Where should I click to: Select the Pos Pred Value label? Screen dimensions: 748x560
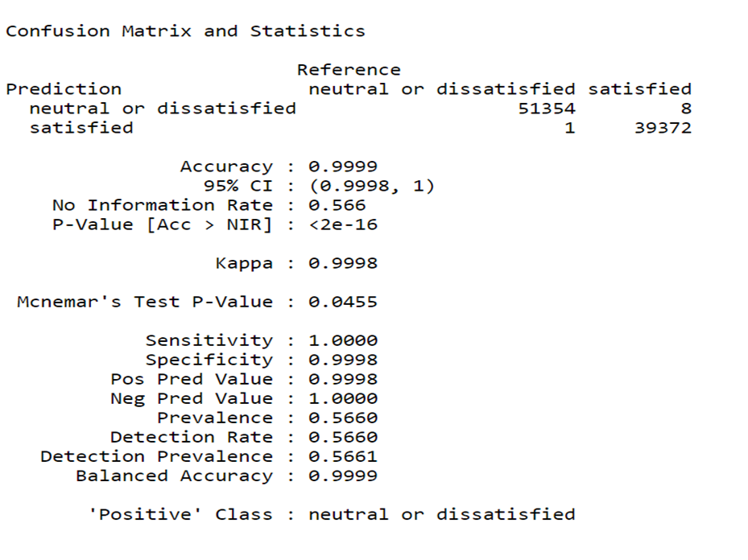(x=192, y=379)
